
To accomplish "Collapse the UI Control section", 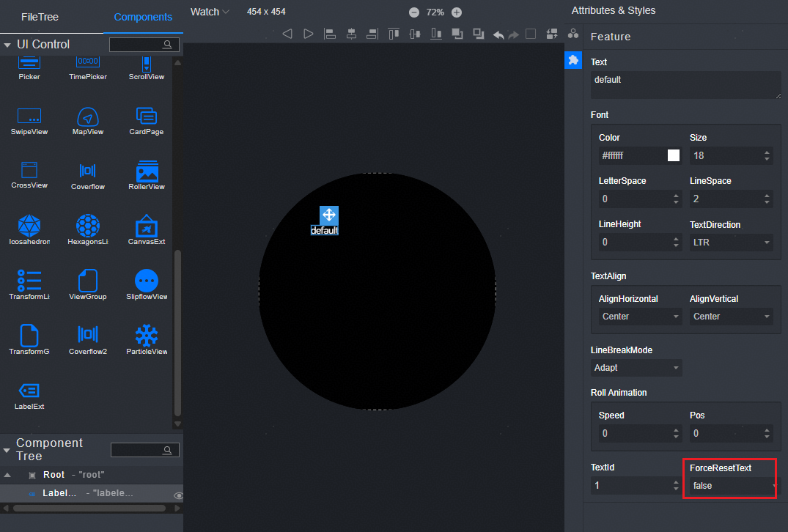I will pyautogui.click(x=7, y=45).
